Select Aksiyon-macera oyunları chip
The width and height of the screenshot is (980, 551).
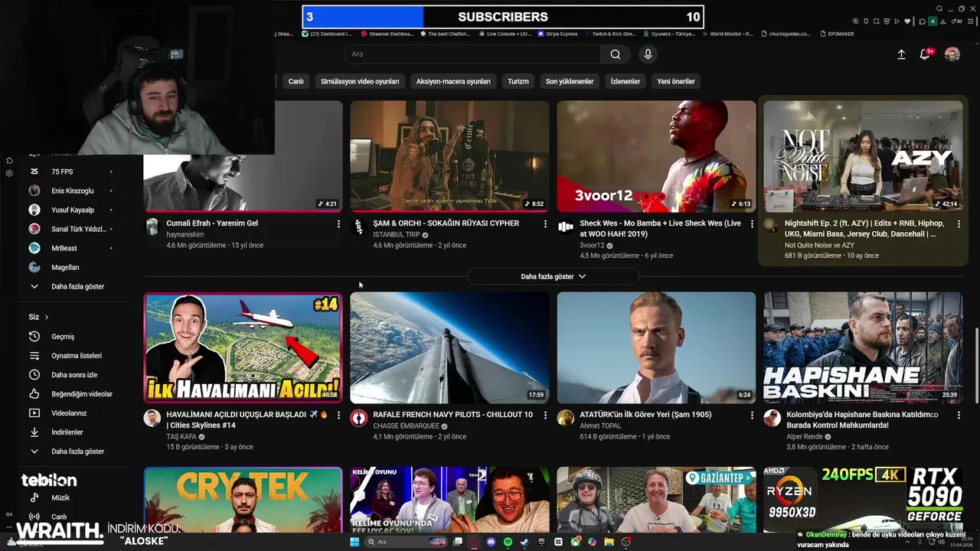453,81
